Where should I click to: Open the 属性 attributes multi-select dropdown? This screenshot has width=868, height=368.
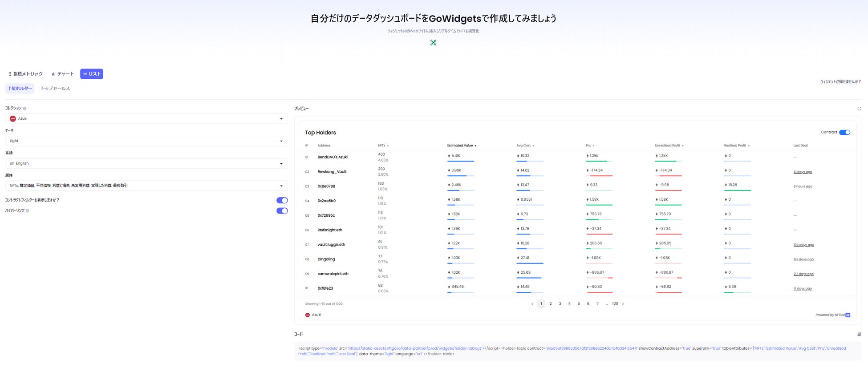tap(146, 186)
